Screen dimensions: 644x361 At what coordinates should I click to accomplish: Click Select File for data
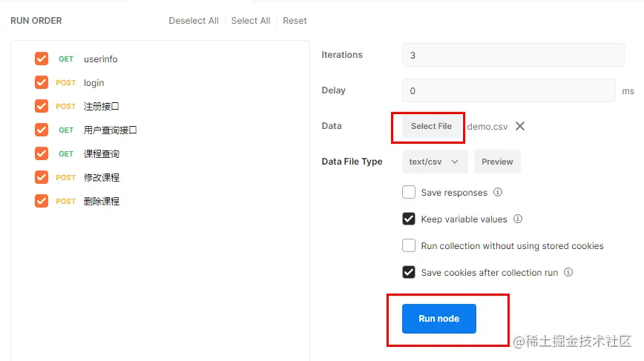click(x=431, y=127)
